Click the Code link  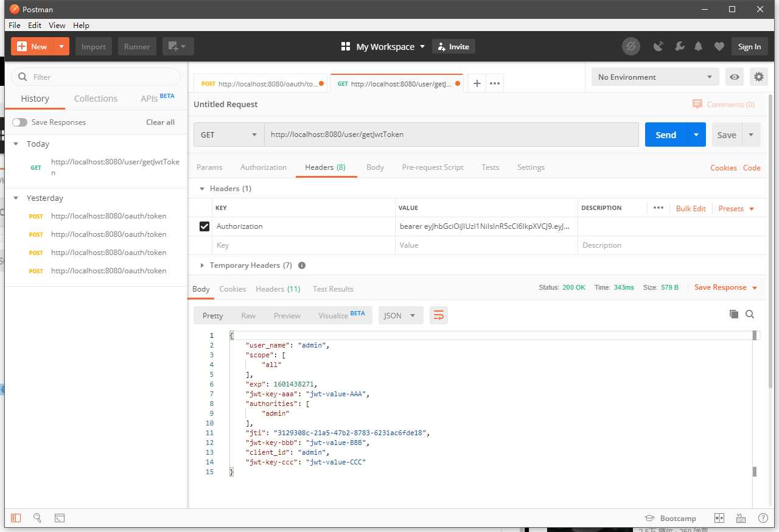point(752,168)
